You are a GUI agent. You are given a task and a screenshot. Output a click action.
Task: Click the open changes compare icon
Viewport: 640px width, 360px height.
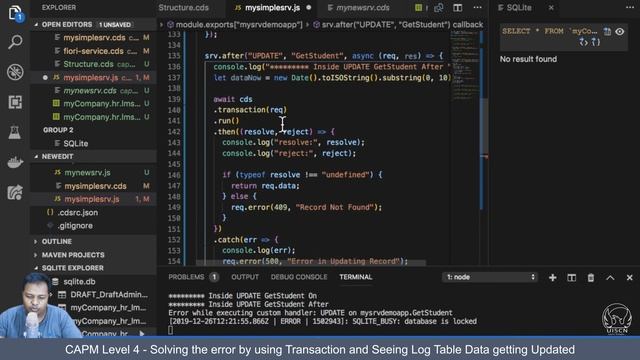click(x=439, y=8)
